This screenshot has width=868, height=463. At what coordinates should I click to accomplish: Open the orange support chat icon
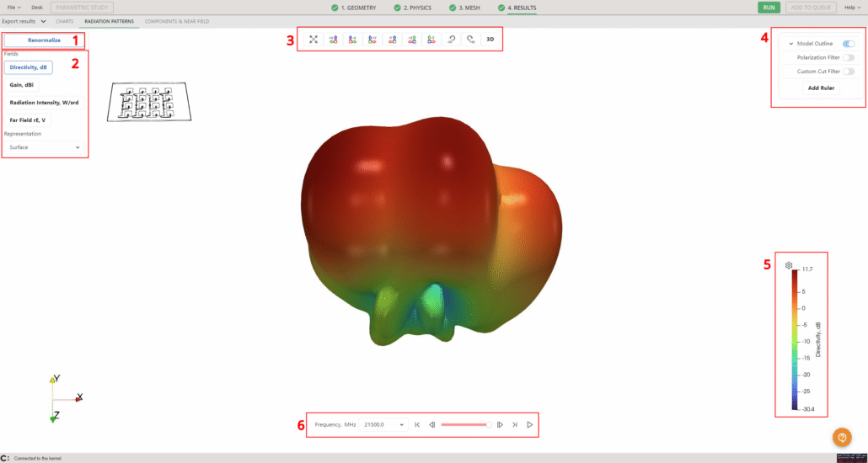[x=842, y=438]
